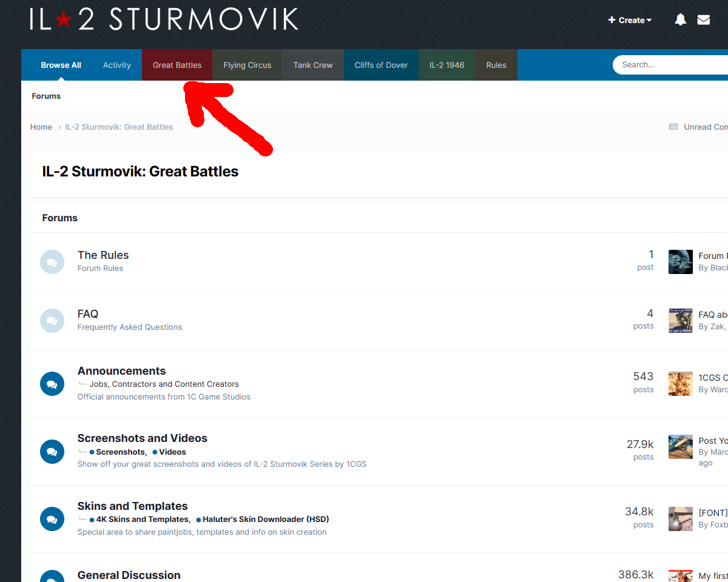Open the messages envelope icon
This screenshot has width=728, height=582.
[704, 20]
